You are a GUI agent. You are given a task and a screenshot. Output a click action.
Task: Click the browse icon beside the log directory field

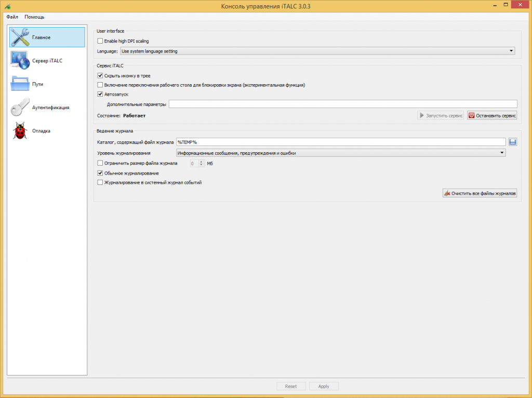click(513, 142)
